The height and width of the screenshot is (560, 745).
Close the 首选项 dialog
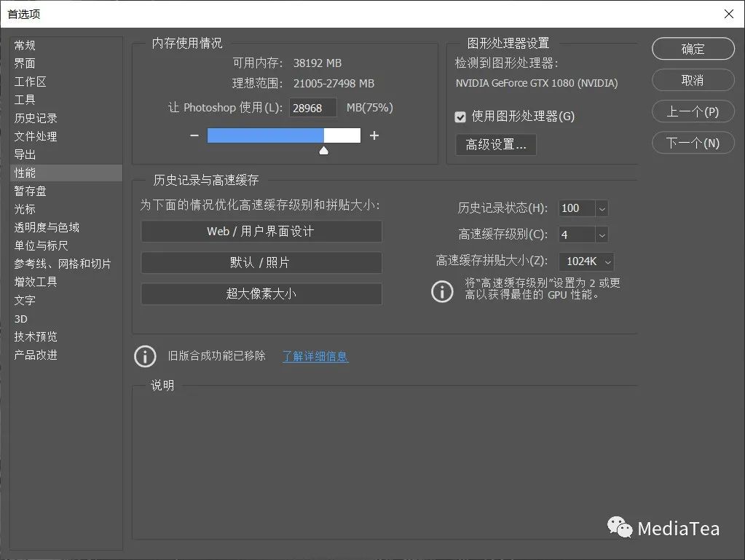point(729,14)
